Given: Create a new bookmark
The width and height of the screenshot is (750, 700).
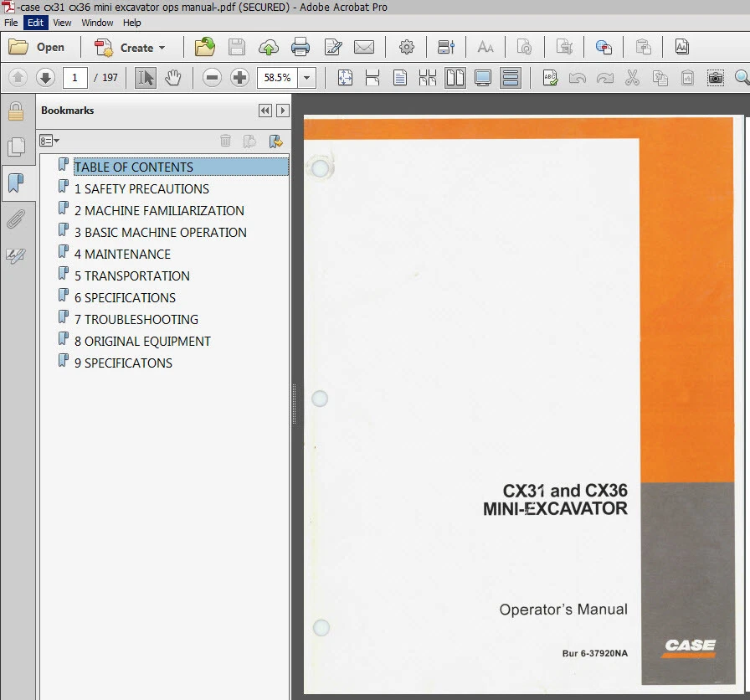Looking at the screenshot, I should tap(276, 141).
